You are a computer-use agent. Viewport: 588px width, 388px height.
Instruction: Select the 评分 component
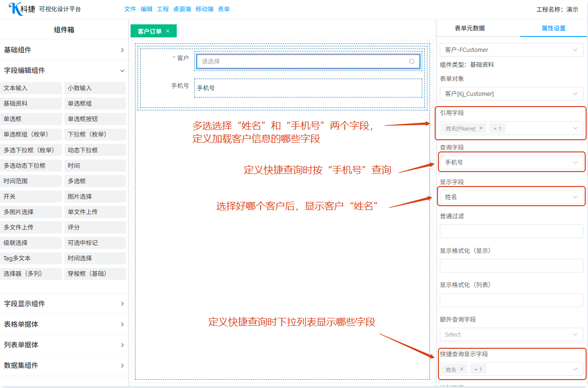tap(95, 228)
